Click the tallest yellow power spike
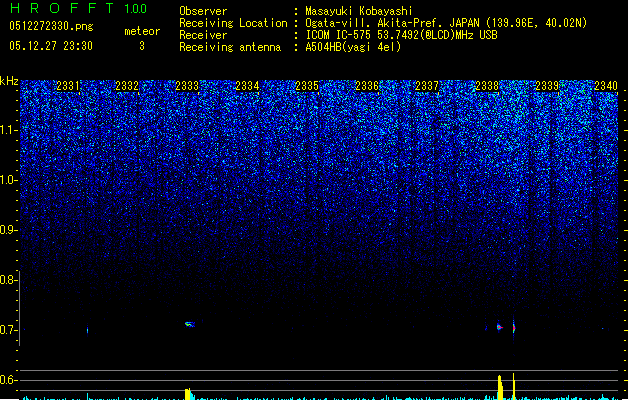 [513, 386]
